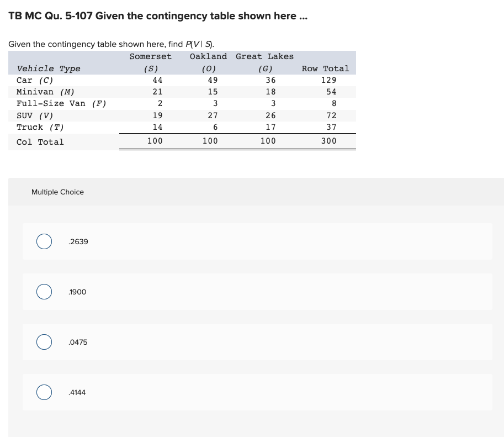
Task: Click the answer option labeled .1900
Action: tap(78, 292)
